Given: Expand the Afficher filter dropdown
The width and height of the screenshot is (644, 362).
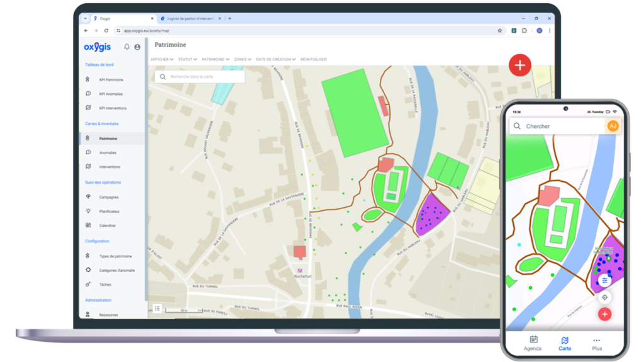Looking at the screenshot, I should pyautogui.click(x=162, y=59).
